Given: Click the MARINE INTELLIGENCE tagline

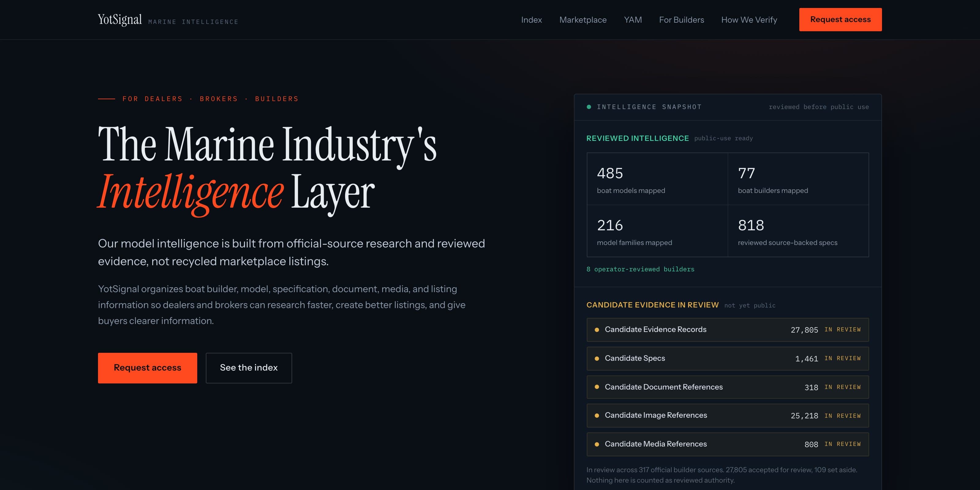Looking at the screenshot, I should tap(193, 22).
